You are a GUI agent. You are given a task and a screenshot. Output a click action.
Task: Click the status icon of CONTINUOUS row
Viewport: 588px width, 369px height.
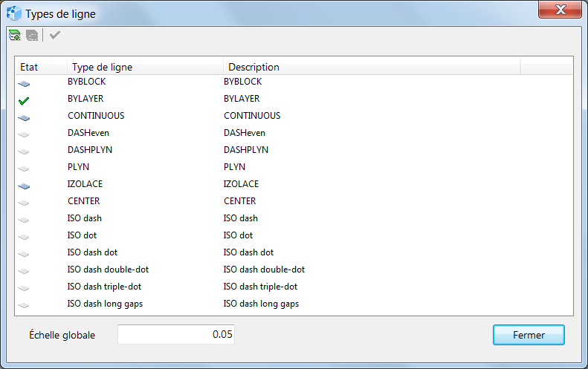pyautogui.click(x=24, y=117)
